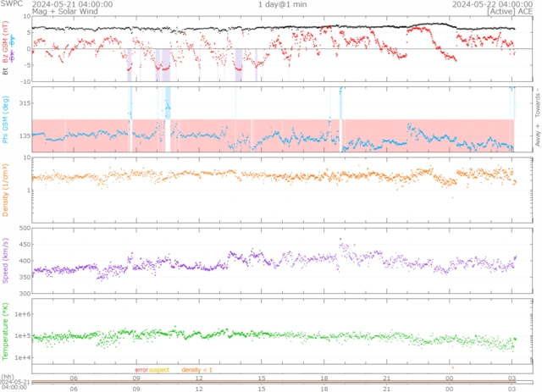Viewport: 542px width, 392px height.
Task: Click the Towards/Away label on right edge
Action: [x=536, y=119]
